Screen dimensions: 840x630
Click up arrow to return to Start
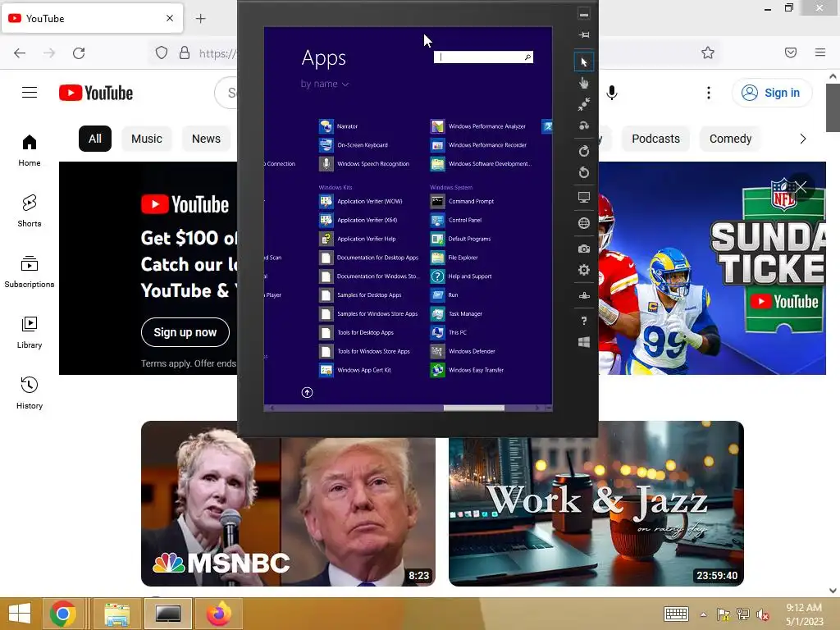[x=307, y=393]
